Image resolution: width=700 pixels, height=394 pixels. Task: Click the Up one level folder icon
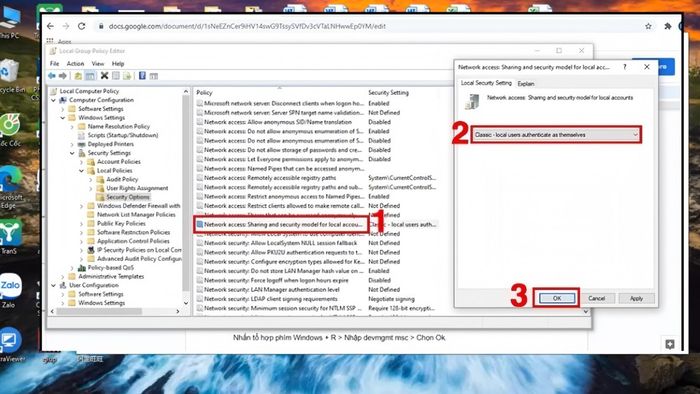78,76
